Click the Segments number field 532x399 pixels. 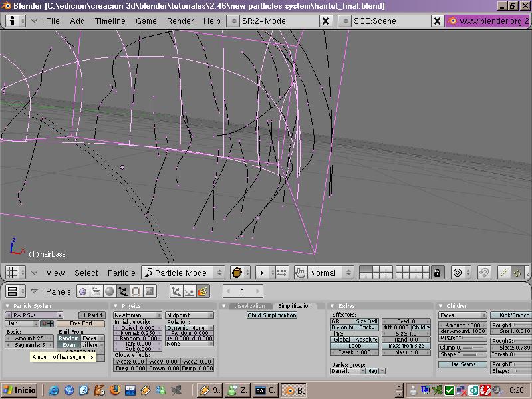point(29,345)
